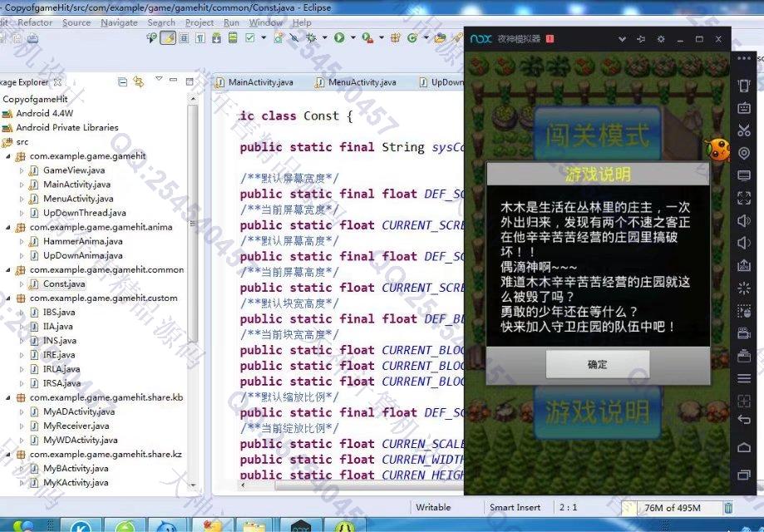
Task: Click the green Run button in Eclipse toolbar
Action: coord(339,37)
